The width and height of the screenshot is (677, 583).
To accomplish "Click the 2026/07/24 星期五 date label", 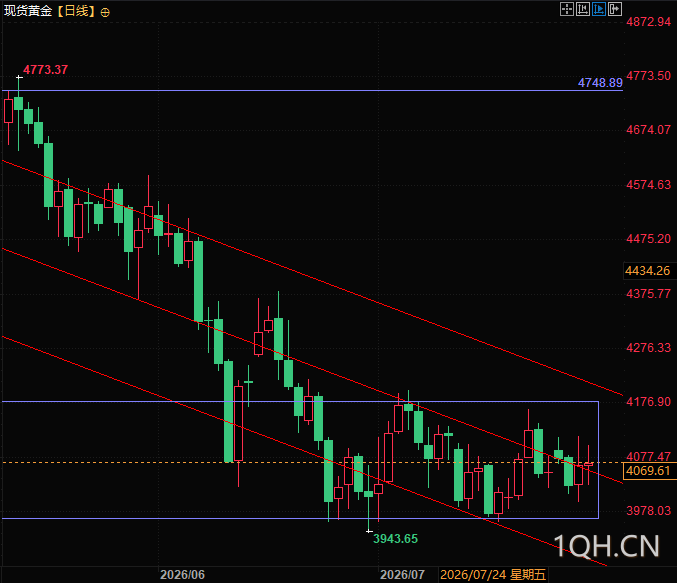I will coord(493,575).
